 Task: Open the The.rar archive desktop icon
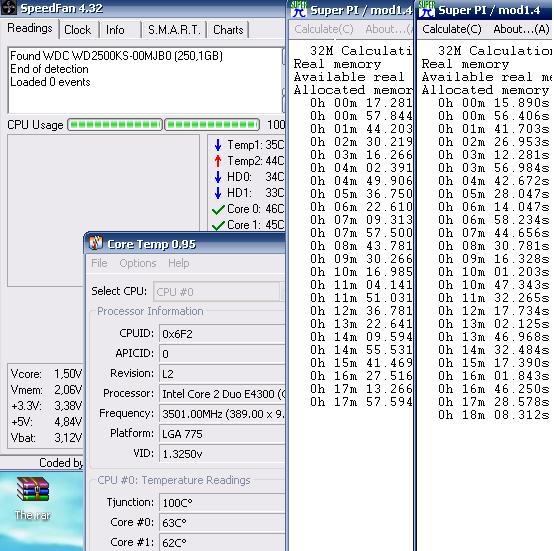33,498
